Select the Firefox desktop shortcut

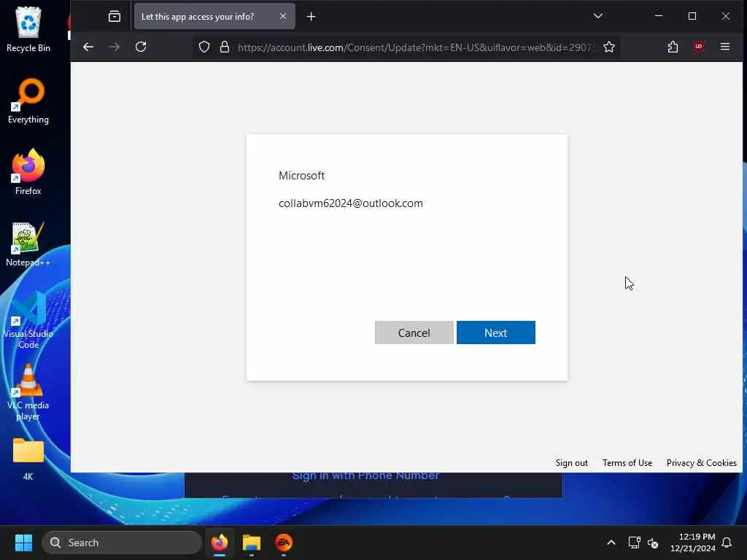pyautogui.click(x=28, y=172)
